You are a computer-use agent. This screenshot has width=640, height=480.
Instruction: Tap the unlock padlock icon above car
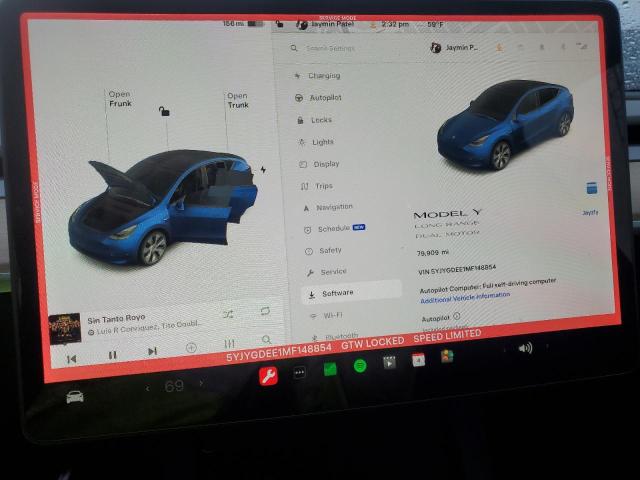pos(164,111)
